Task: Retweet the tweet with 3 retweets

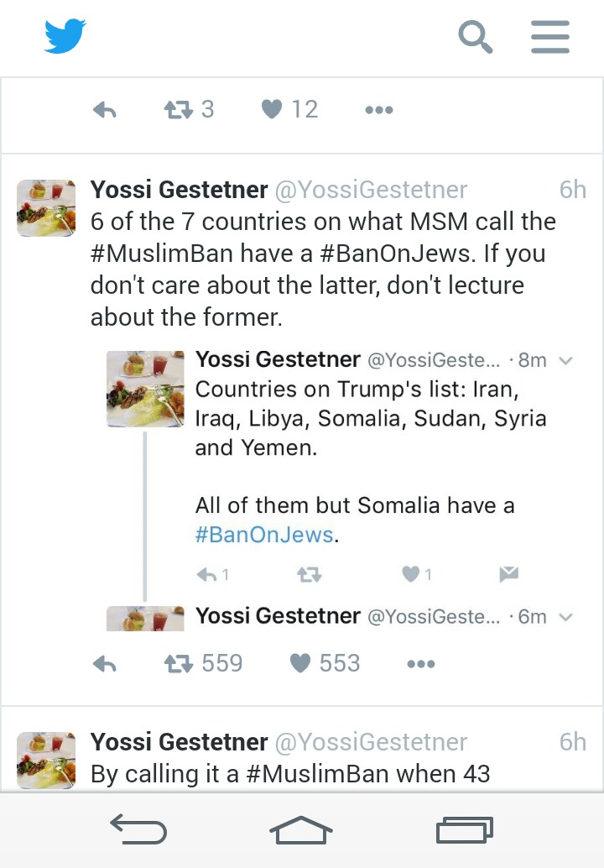Action: coord(176,110)
